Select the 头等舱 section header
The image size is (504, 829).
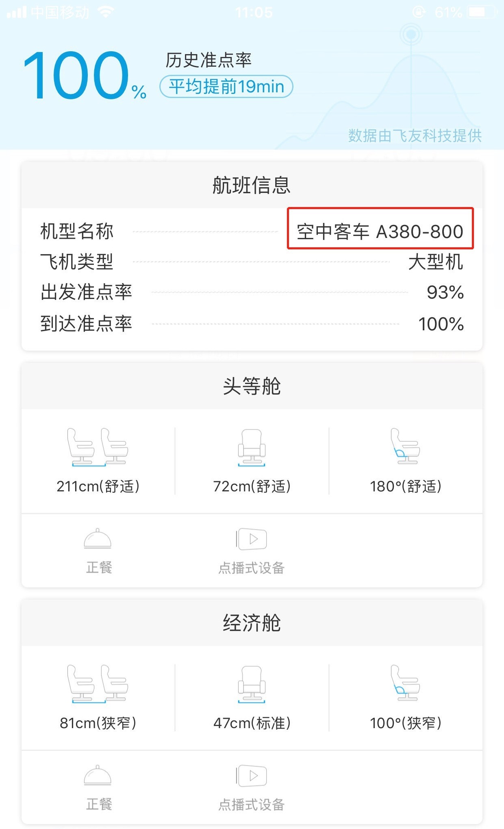(252, 386)
